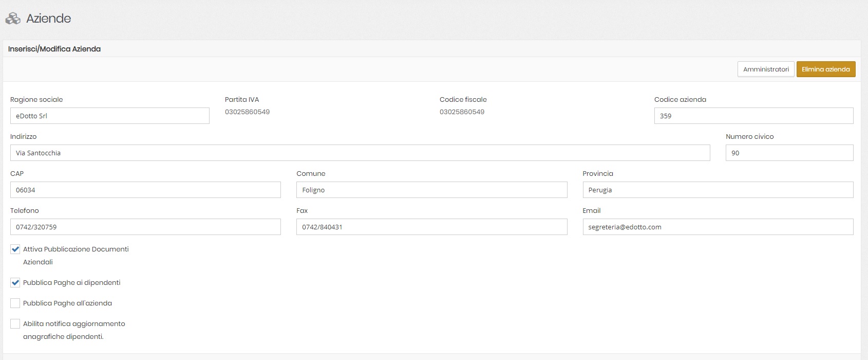Select the Numero civico field

pos(789,153)
